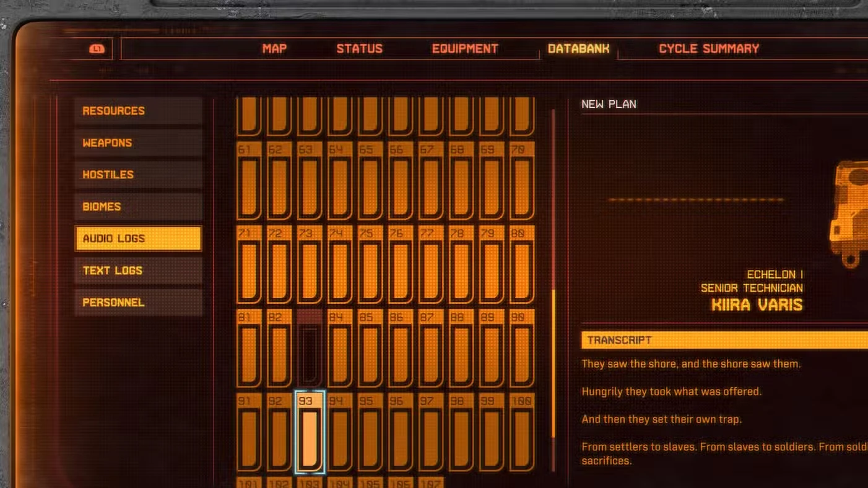868x488 pixels.
Task: Click the L1 shoulder button icon
Action: (x=97, y=49)
